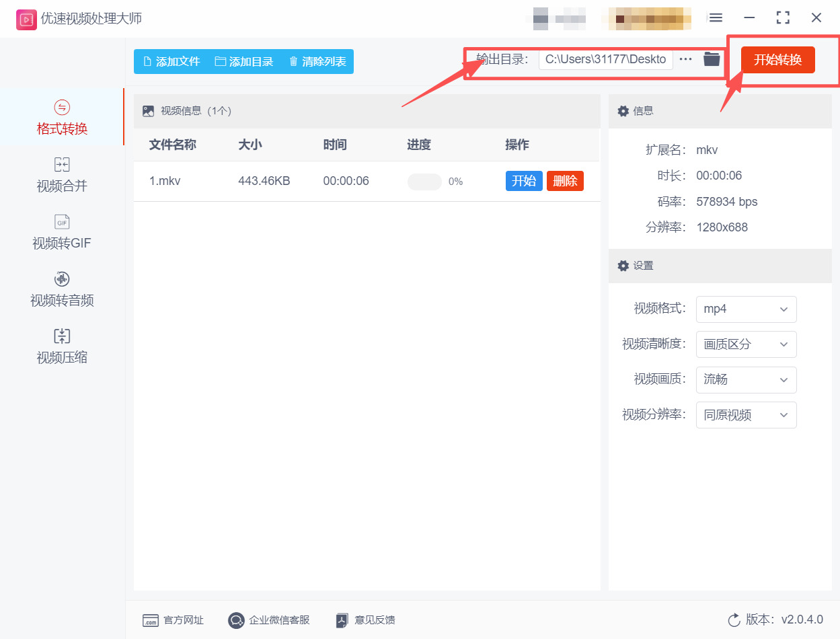Click the 格式转换 sidebar icon
Screen dimensions: 840x639
62,108
